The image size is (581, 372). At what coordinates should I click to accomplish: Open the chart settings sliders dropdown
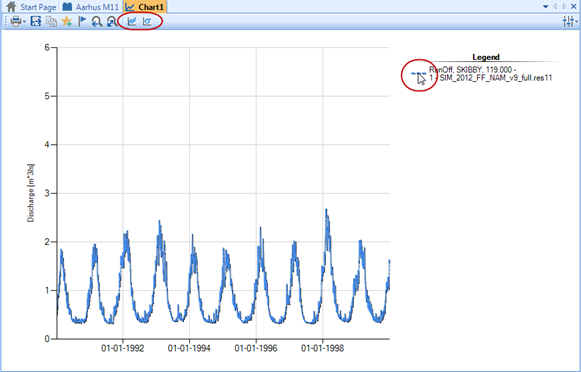click(570, 21)
